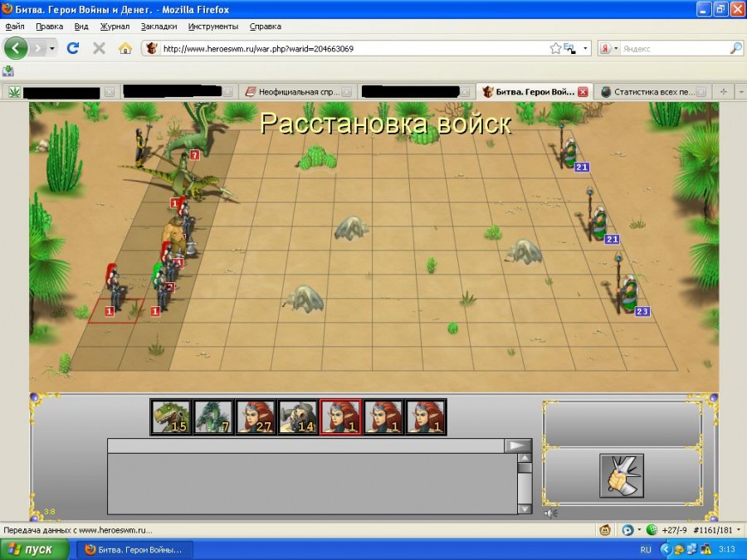Viewport: 747px width, 560px height.
Task: Expand hidden tray icons arrow
Action: click(x=666, y=549)
